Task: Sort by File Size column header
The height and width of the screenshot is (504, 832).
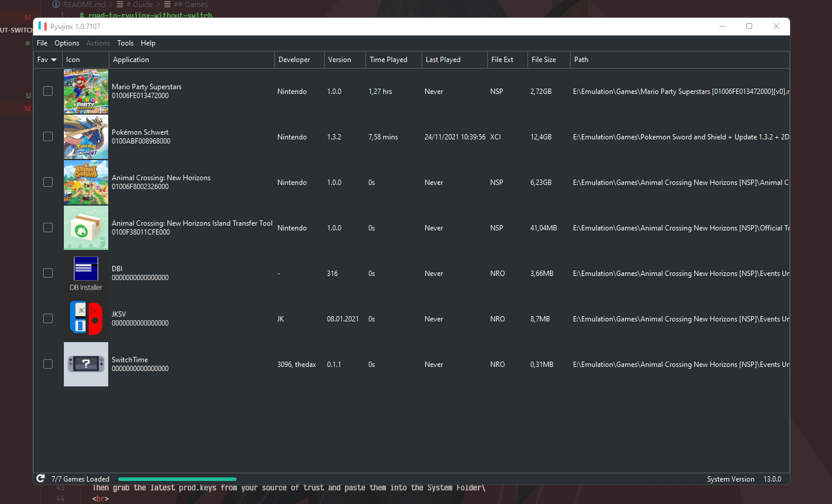Action: (549, 60)
